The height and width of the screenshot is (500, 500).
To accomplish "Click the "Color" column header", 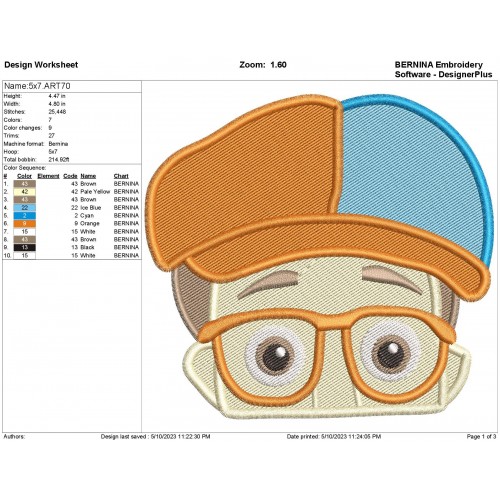I will point(24,176).
